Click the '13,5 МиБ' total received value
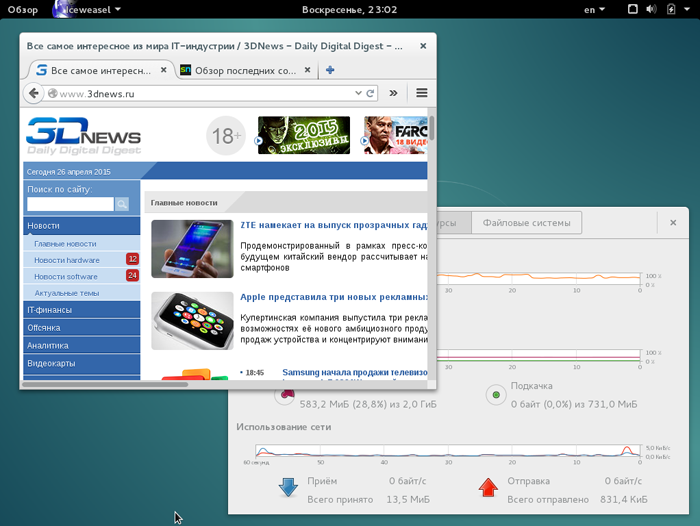 [408, 499]
